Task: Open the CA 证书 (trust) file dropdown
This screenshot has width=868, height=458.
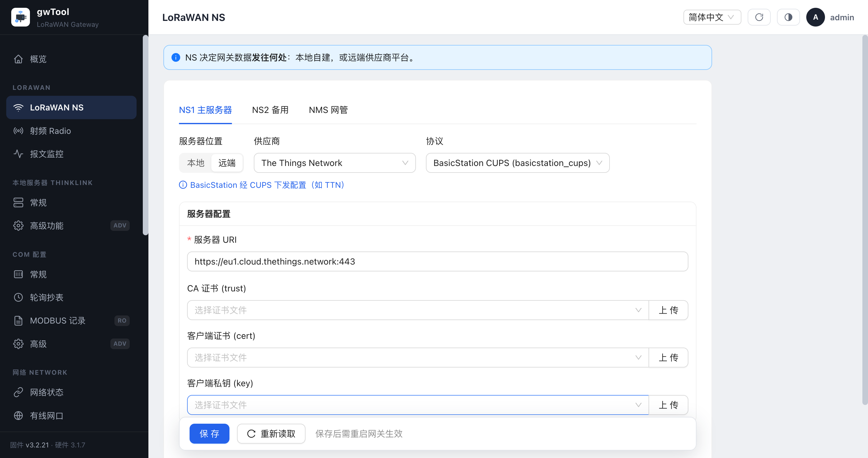Action: pyautogui.click(x=418, y=310)
